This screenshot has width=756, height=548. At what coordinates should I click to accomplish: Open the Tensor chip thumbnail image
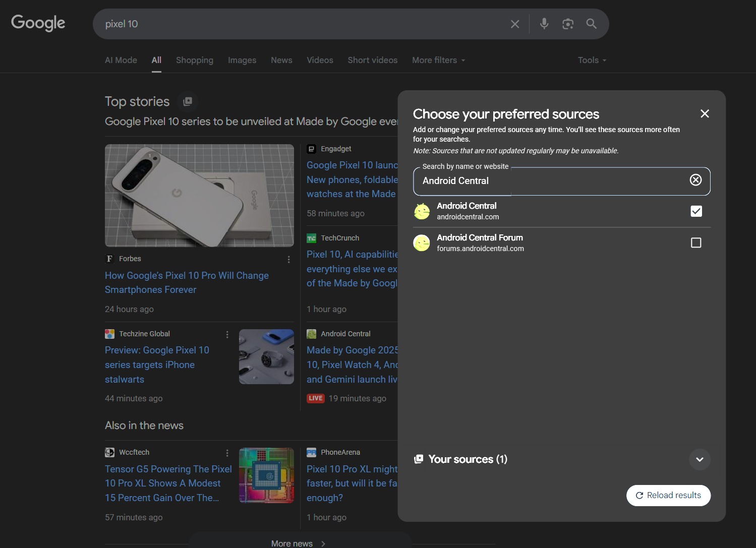pyautogui.click(x=266, y=475)
